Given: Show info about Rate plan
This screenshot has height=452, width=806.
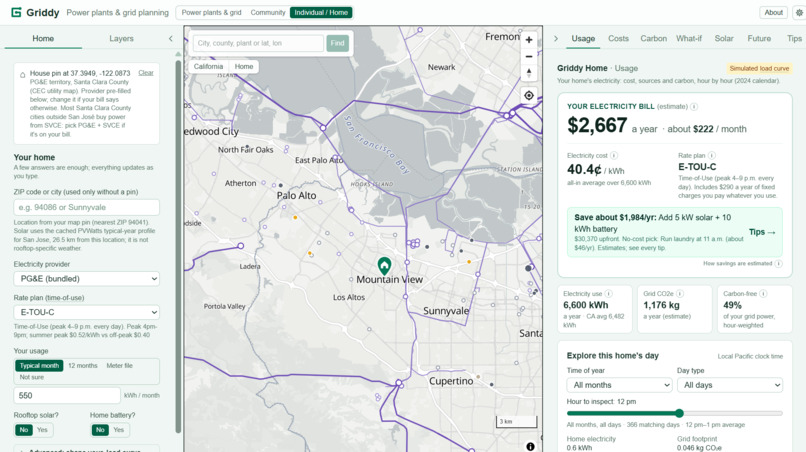Looking at the screenshot, I should (x=711, y=155).
